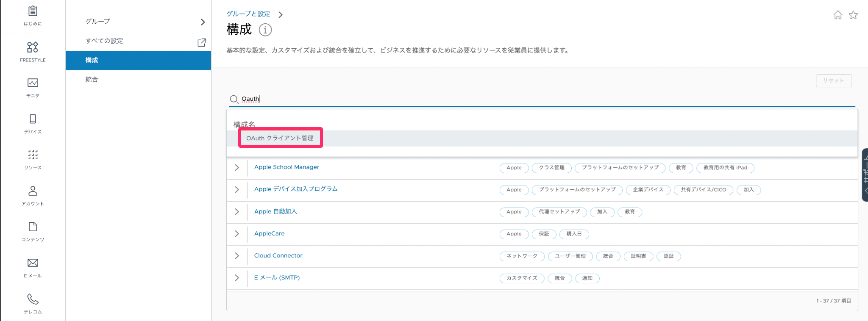Open the support side tab at right edge
868x321 pixels.
[x=865, y=174]
